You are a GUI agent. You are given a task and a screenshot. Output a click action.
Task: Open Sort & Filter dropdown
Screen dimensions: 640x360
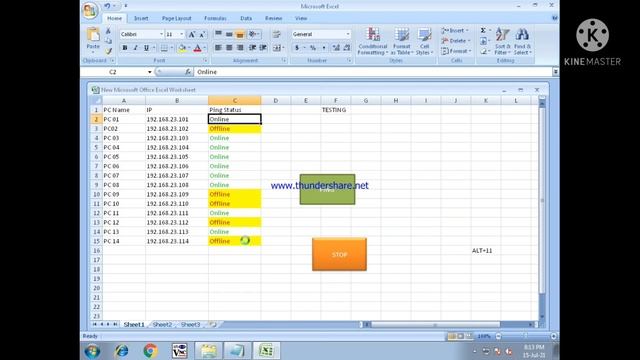pyautogui.click(x=502, y=41)
